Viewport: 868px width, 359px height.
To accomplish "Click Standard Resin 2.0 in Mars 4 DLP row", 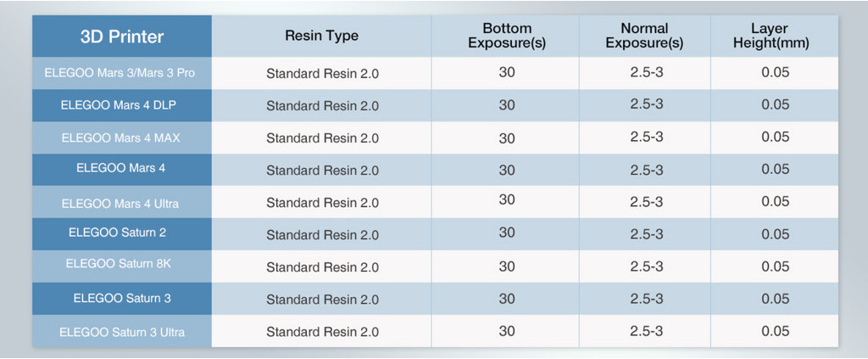I will pos(322,106).
